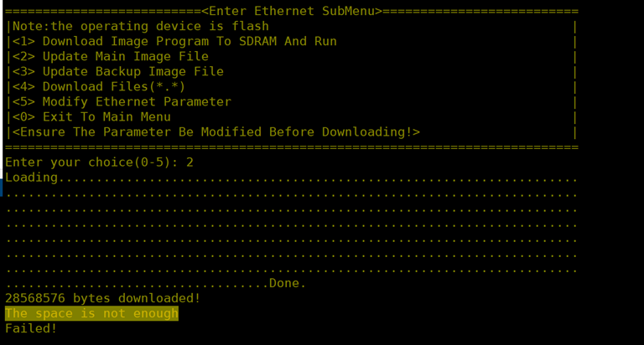Click the '28568576 bytes downloaded!' message
Viewport: 644px width, 345px height.
(102, 298)
